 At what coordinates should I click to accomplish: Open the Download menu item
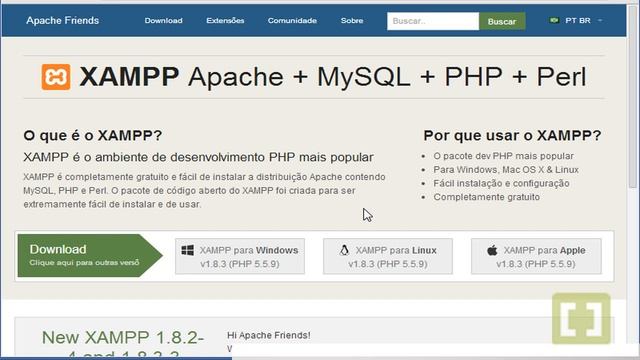tap(163, 20)
